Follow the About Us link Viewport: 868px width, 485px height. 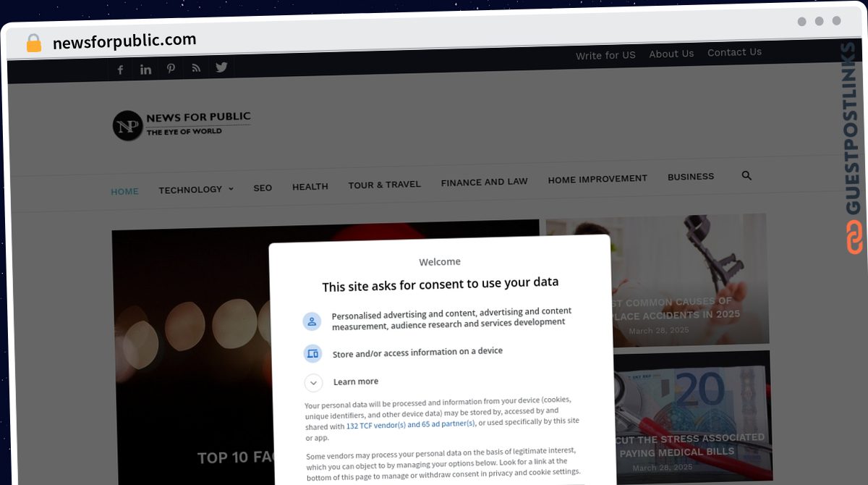[671, 54]
